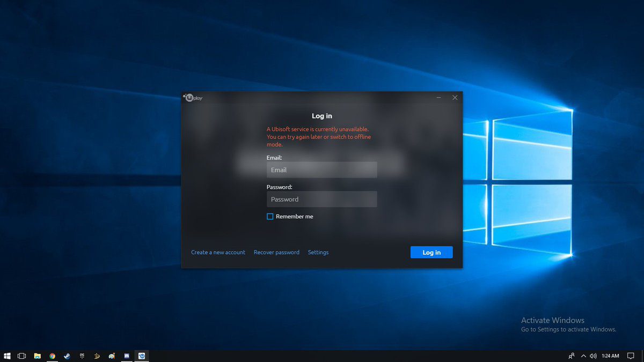Open the Windows Start menu
The image size is (644, 362).
click(8, 356)
